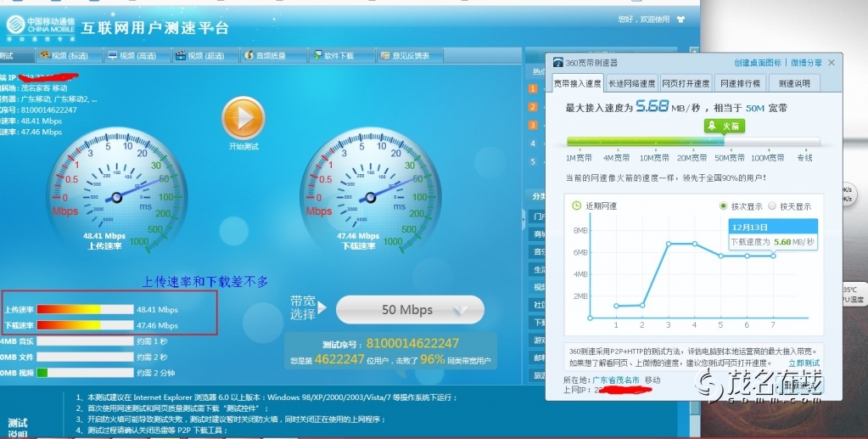Click the orange start test play button
868x439 pixels.
coord(243,117)
